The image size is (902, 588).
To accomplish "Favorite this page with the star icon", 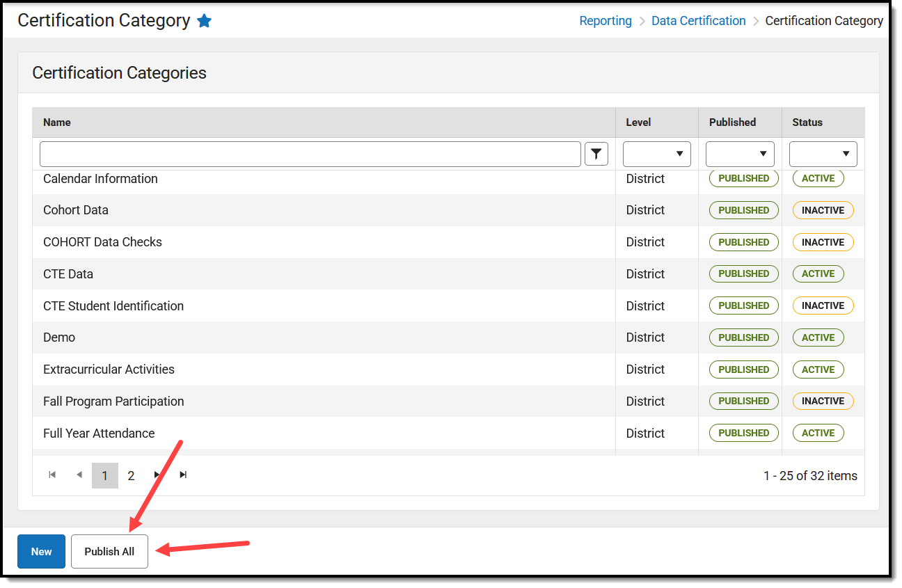I will pyautogui.click(x=204, y=21).
